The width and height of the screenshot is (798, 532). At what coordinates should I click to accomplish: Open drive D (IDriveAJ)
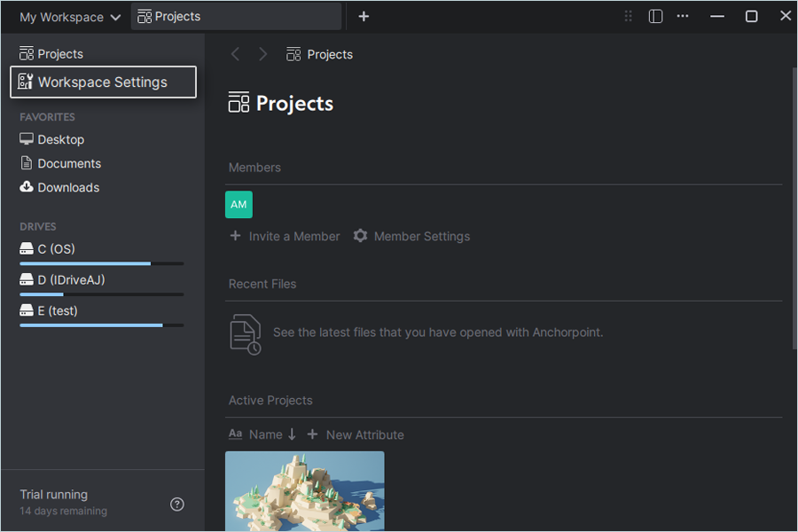pyautogui.click(x=62, y=280)
